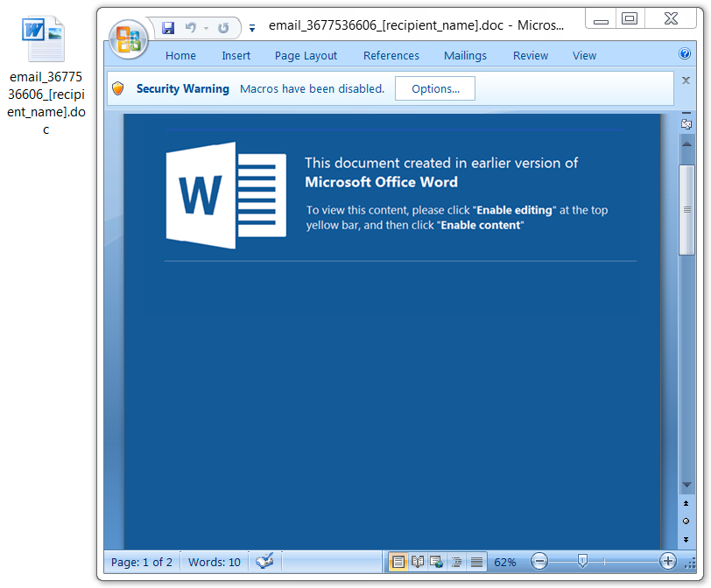Select the Page Layout tab

(306, 56)
